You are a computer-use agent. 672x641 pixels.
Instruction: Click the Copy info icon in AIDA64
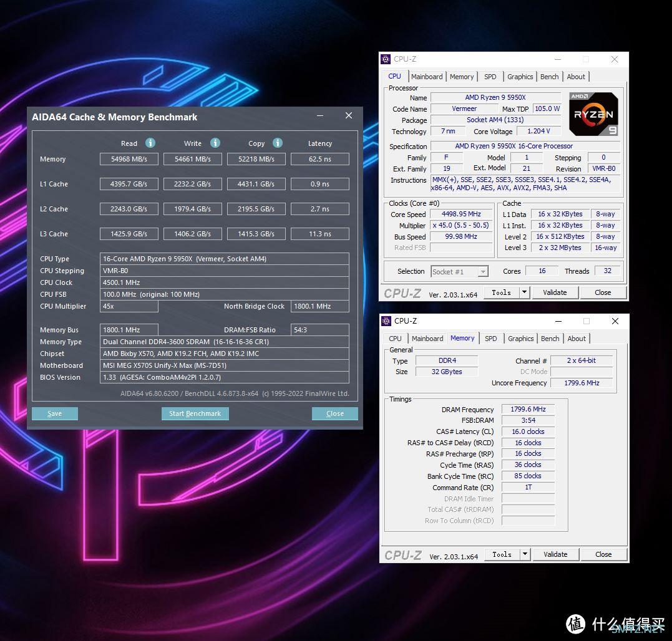[278, 143]
